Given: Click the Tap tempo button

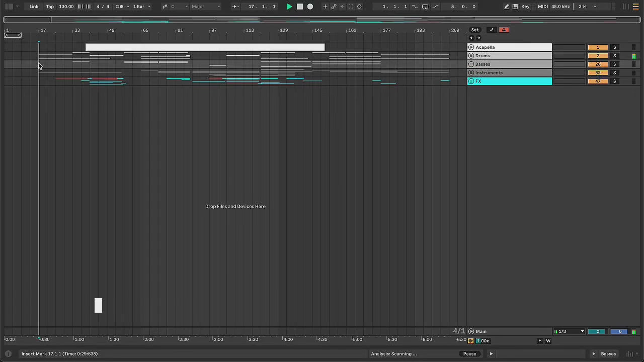Looking at the screenshot, I should point(50,7).
